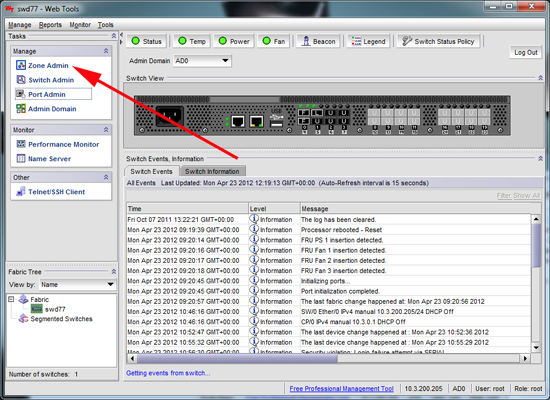The image size is (550, 400).
Task: Click the Fan status indicator
Action: tap(274, 41)
